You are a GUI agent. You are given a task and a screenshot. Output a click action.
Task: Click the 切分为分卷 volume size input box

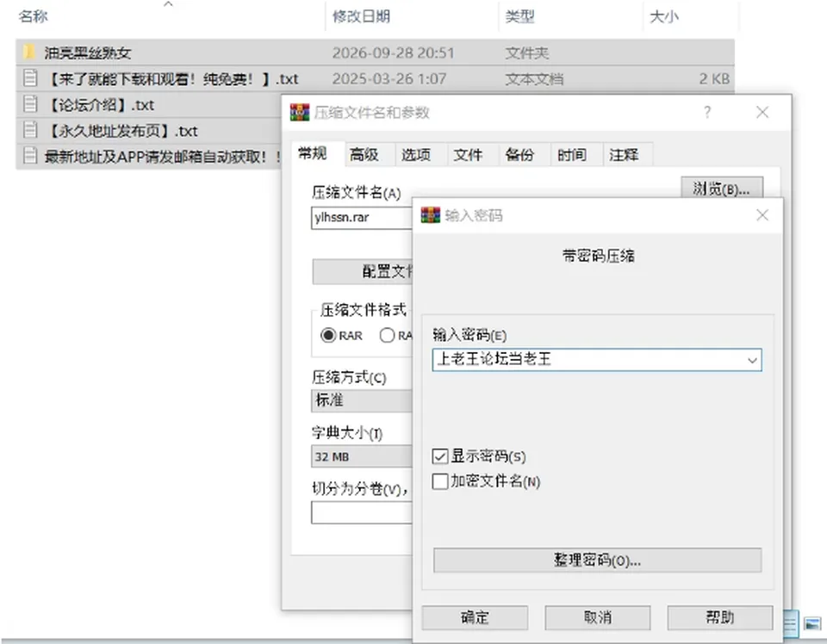pos(362,512)
